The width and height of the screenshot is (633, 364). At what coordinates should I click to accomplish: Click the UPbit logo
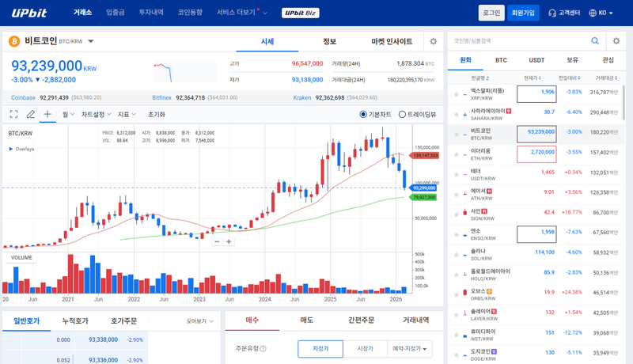click(x=29, y=13)
